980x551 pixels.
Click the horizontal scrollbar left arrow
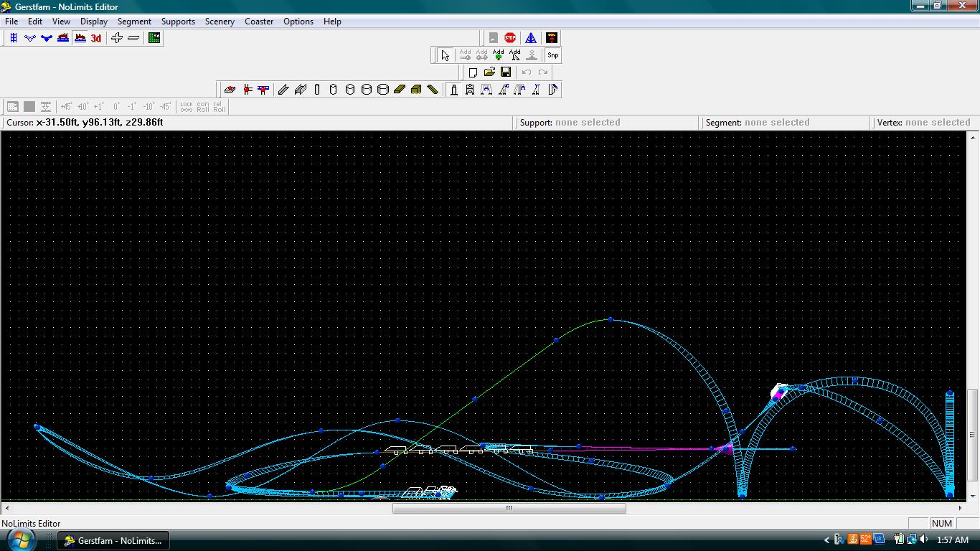tap(7, 508)
